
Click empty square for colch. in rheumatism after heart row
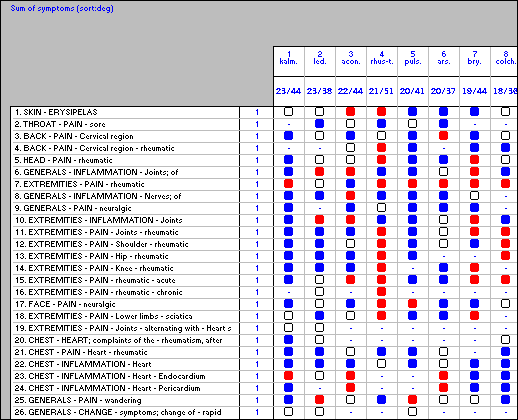click(505, 340)
